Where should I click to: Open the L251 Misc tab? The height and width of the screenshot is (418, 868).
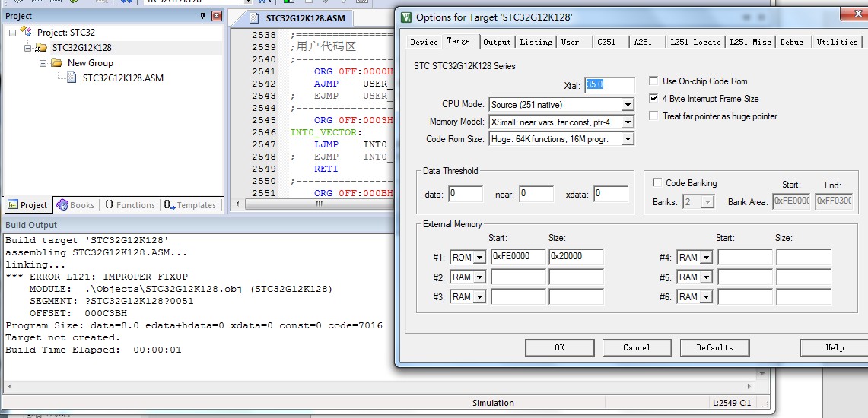pos(750,42)
